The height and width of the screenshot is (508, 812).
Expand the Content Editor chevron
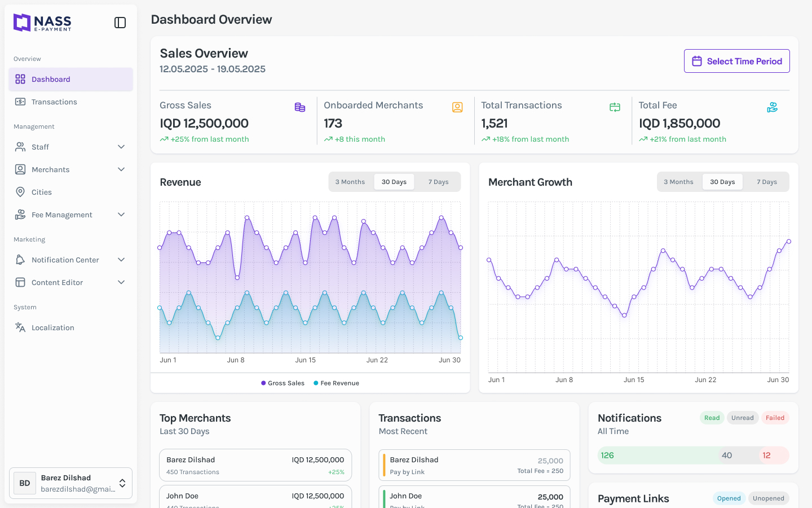(121, 282)
